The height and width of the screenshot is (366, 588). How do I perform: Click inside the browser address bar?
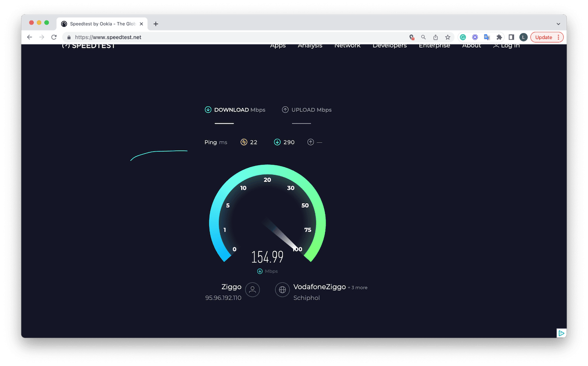176,37
